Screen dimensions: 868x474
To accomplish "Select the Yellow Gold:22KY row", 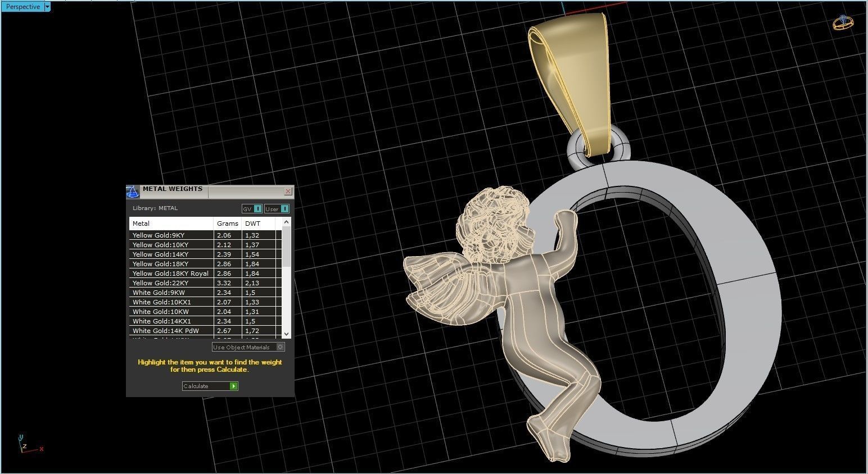I will 169,282.
